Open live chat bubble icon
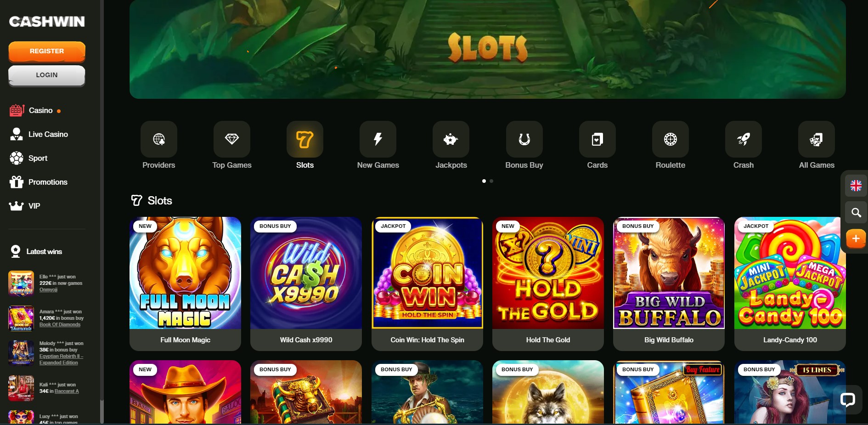868x425 pixels. [847, 400]
